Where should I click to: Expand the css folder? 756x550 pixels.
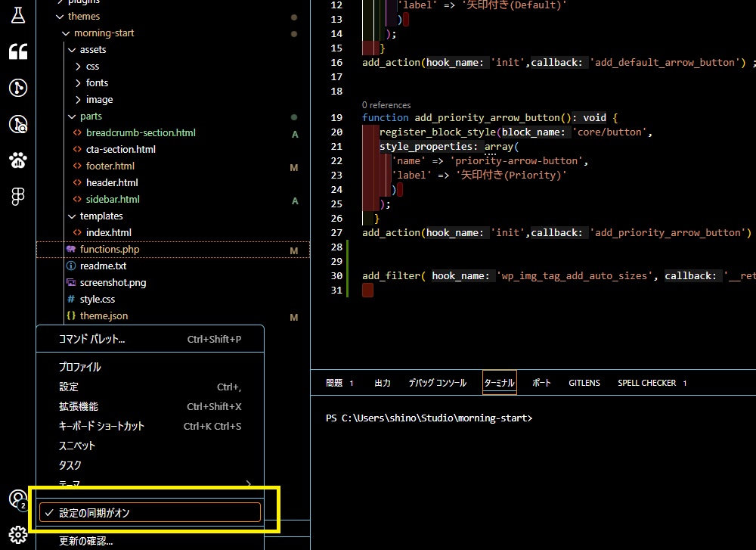[x=78, y=67]
